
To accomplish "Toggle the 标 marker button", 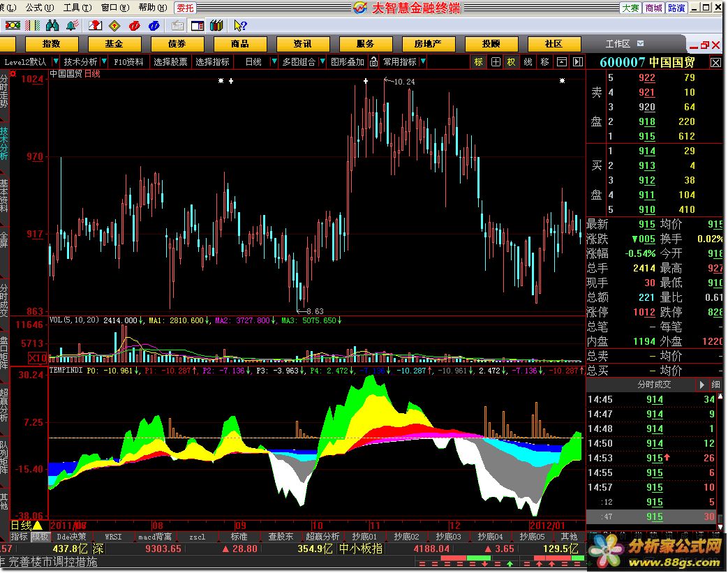I will coord(478,61).
